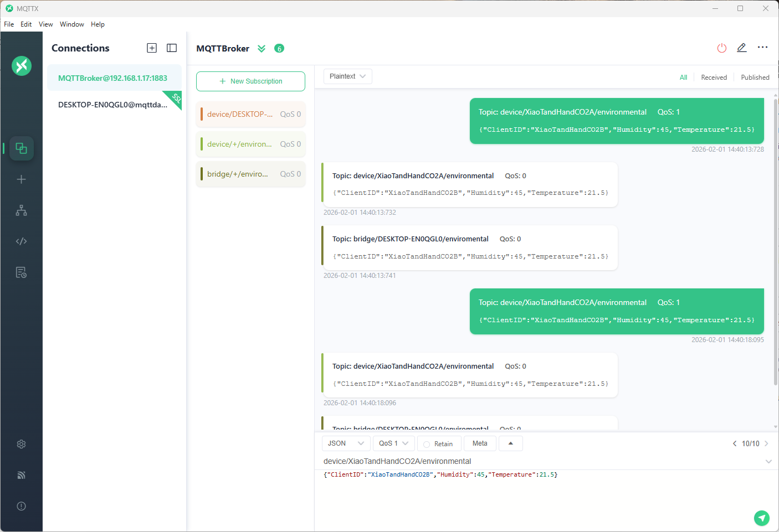Open the three-dots more options menu
Screen dimensions: 779x532
tap(762, 48)
